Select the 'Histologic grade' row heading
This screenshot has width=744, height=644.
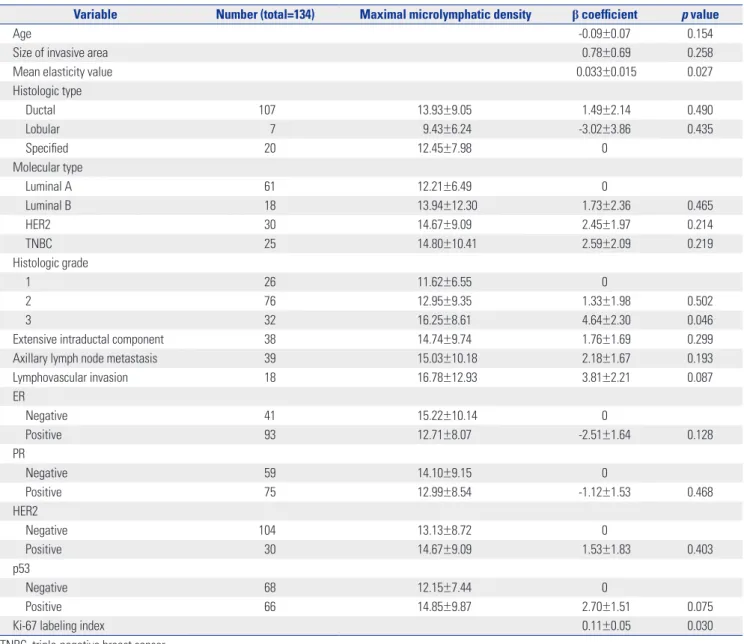pyautogui.click(x=50, y=263)
